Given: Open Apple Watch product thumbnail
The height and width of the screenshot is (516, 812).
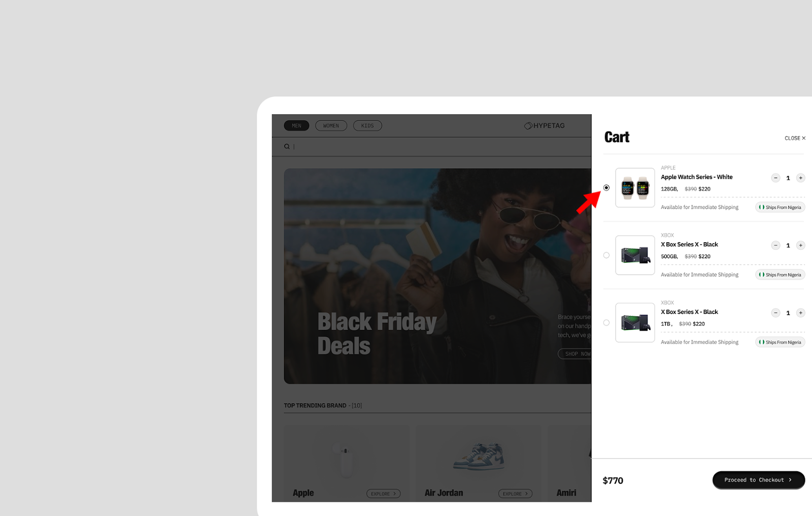Looking at the screenshot, I should pos(635,188).
